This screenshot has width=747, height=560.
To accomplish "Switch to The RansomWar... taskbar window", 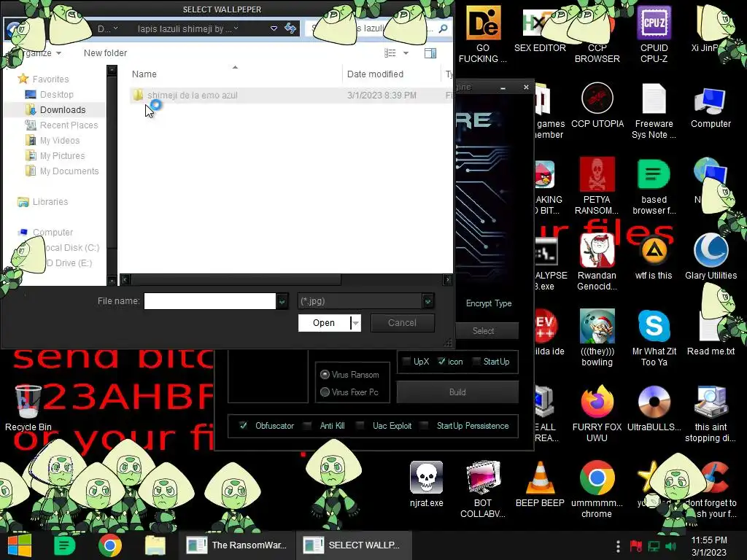I will 237,545.
